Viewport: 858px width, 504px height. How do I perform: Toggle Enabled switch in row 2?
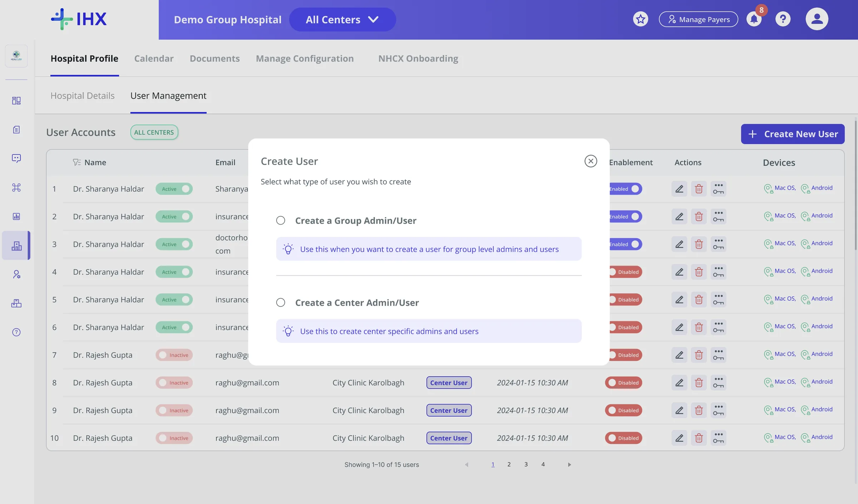point(626,216)
